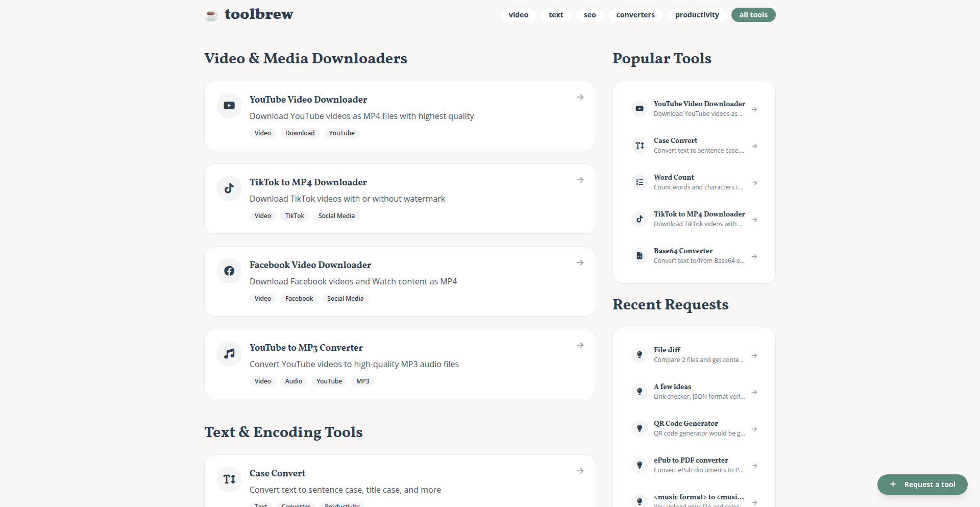Click arrow next to Word Count in Popular Tools

point(754,183)
